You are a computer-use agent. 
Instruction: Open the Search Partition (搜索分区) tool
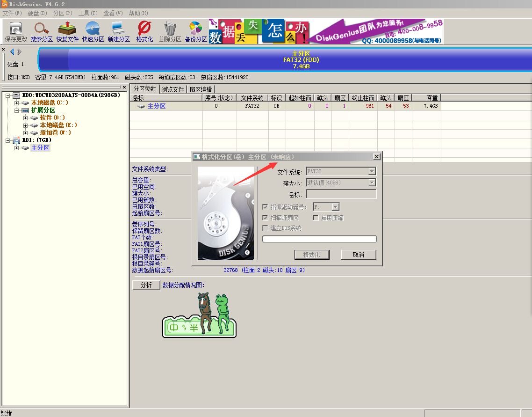coord(42,32)
